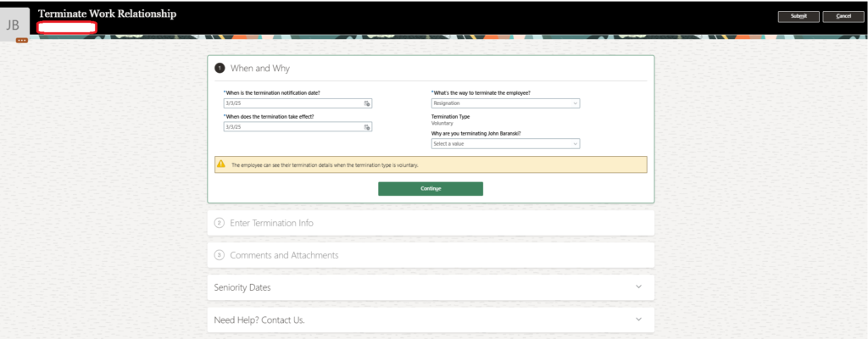Click the green Continue button
The height and width of the screenshot is (339, 868).
430,189
